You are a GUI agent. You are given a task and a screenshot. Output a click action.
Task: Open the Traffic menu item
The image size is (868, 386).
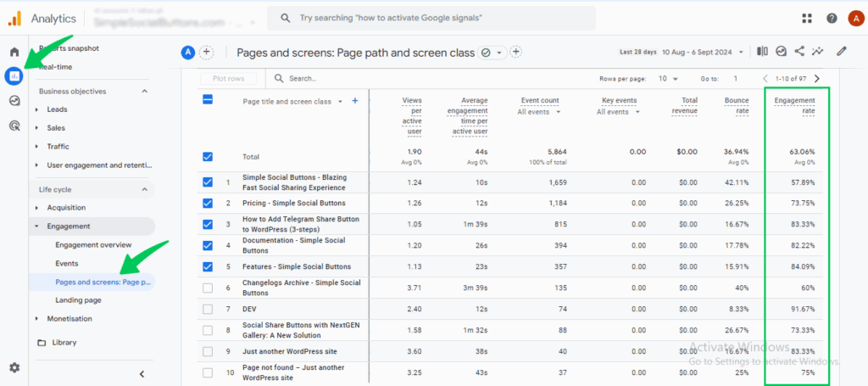tap(58, 147)
